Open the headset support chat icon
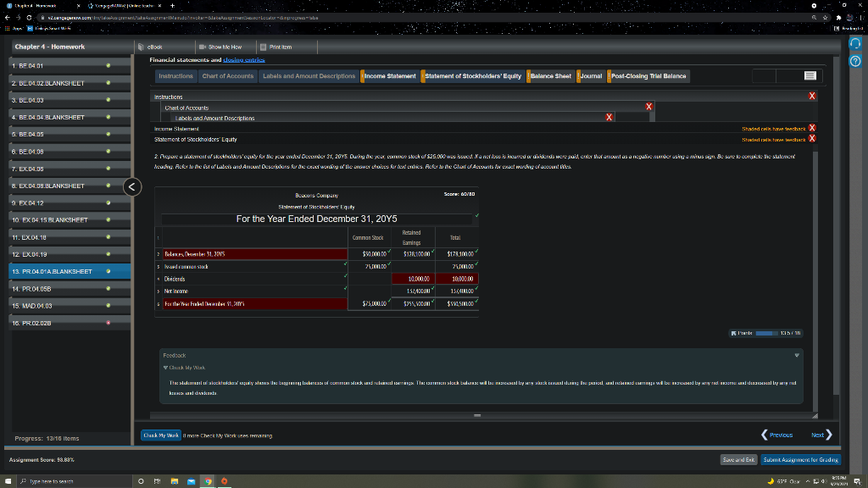The width and height of the screenshot is (868, 488). click(x=855, y=44)
